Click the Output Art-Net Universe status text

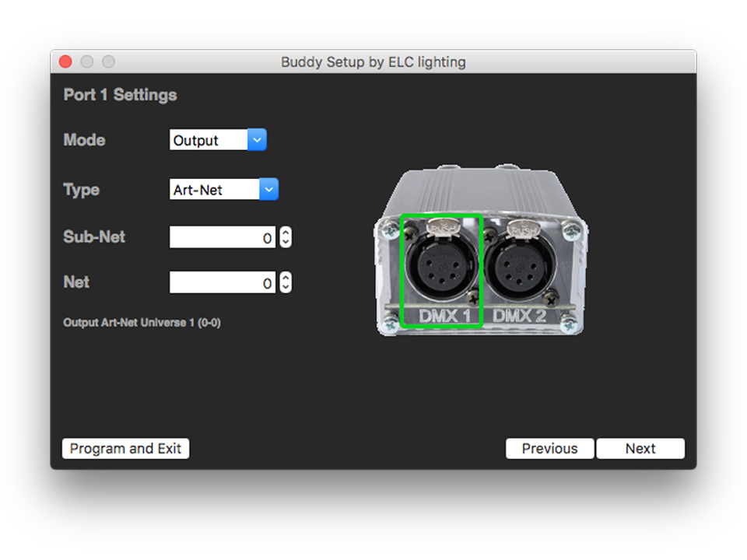point(142,323)
